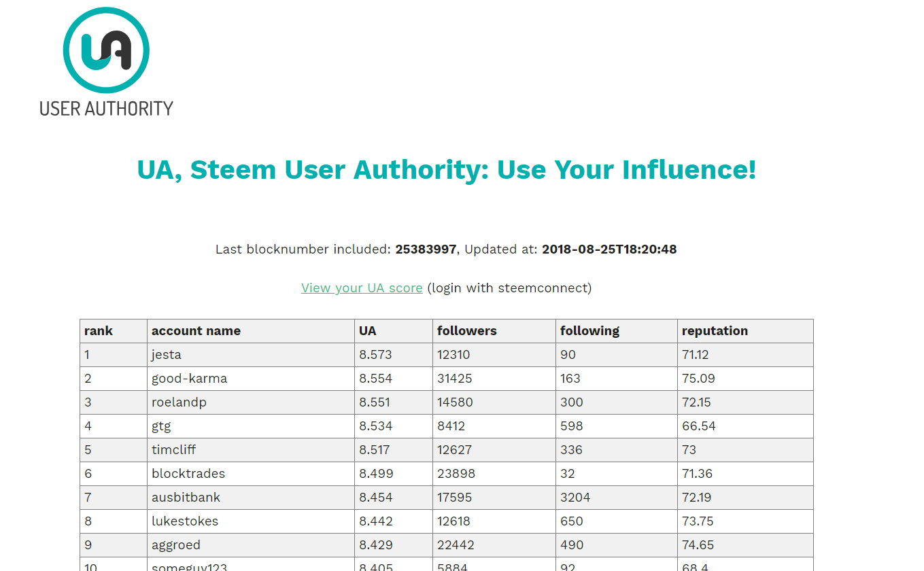Click rank number 1 in jesta row

87,355
